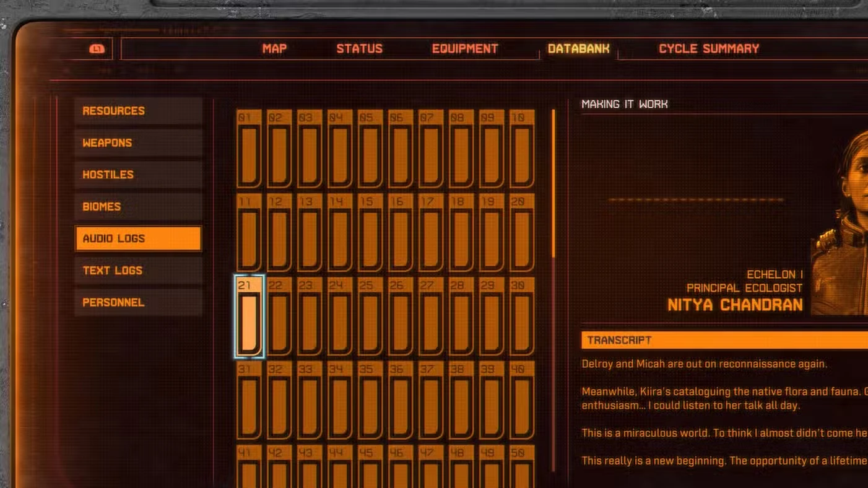Click transcript line 'This is a miraculous world'
868x488 pixels.
tap(724, 433)
